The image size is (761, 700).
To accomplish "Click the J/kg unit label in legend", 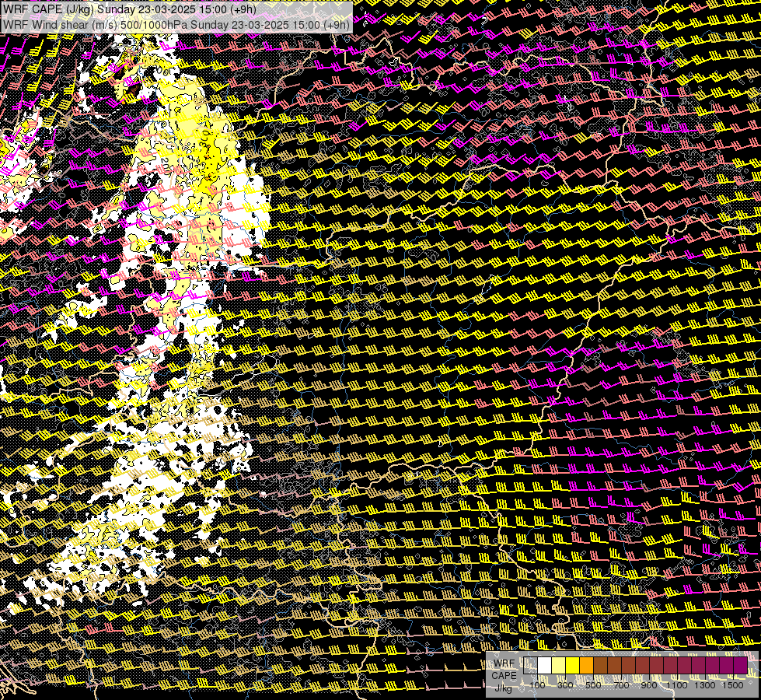I will (503, 688).
